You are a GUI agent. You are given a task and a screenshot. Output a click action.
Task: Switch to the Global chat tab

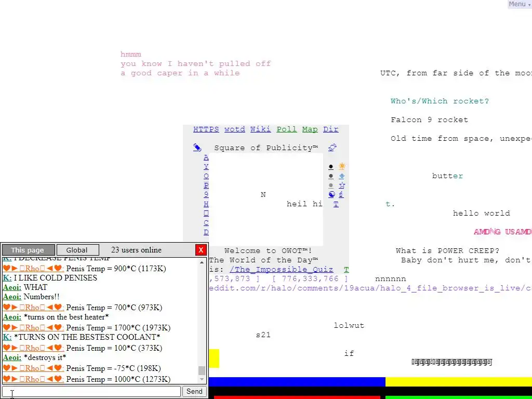click(78, 250)
